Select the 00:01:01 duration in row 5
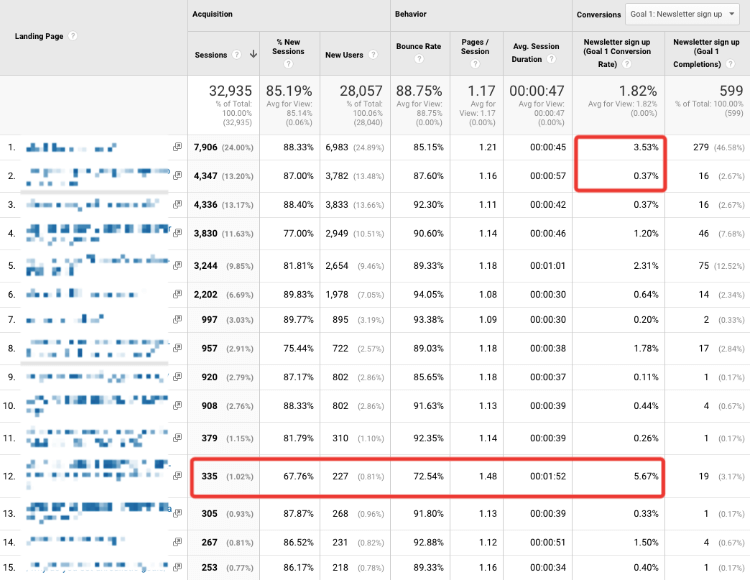The image size is (750, 587). 548,266
